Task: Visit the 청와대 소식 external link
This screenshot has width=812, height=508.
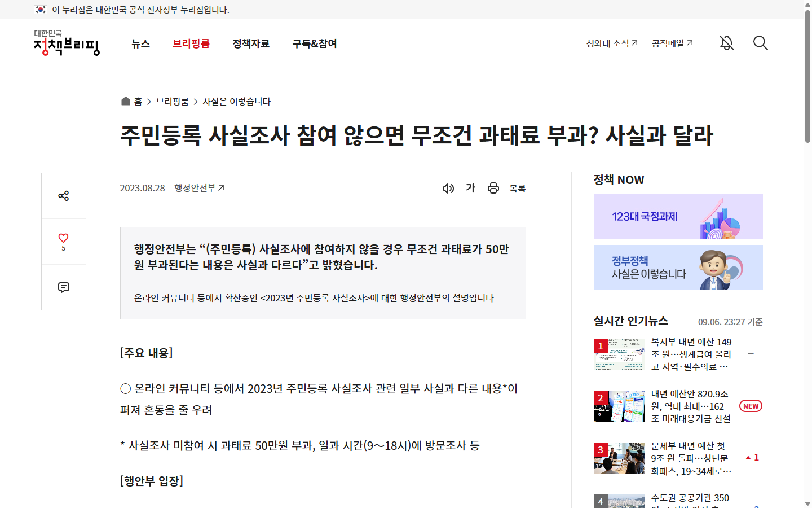Action: click(x=612, y=43)
